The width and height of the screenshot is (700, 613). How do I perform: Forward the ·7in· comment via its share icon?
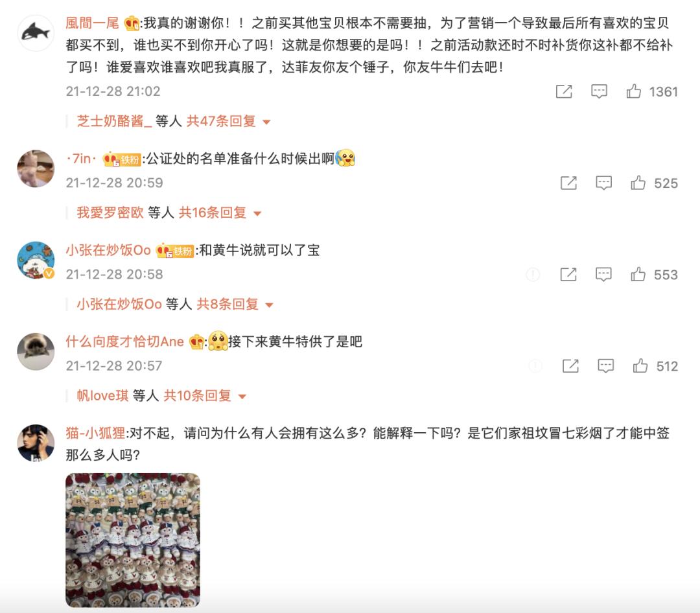coord(568,183)
